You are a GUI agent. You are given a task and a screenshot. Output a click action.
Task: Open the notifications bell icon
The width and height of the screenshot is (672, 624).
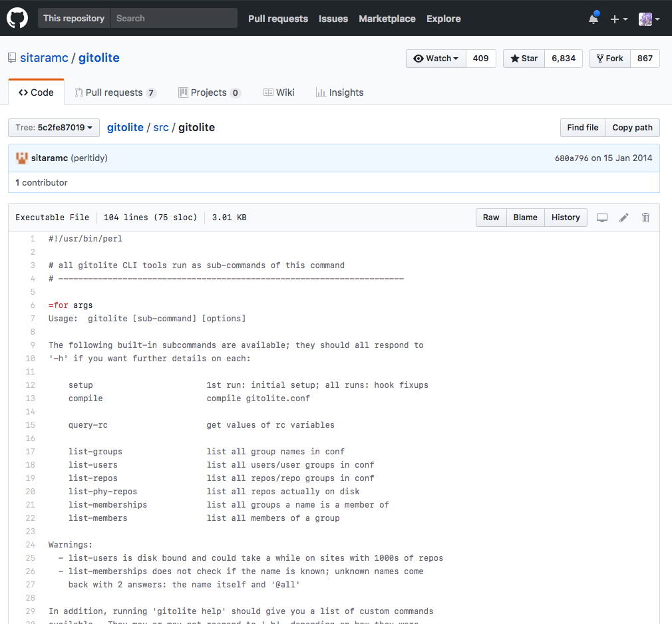click(593, 19)
